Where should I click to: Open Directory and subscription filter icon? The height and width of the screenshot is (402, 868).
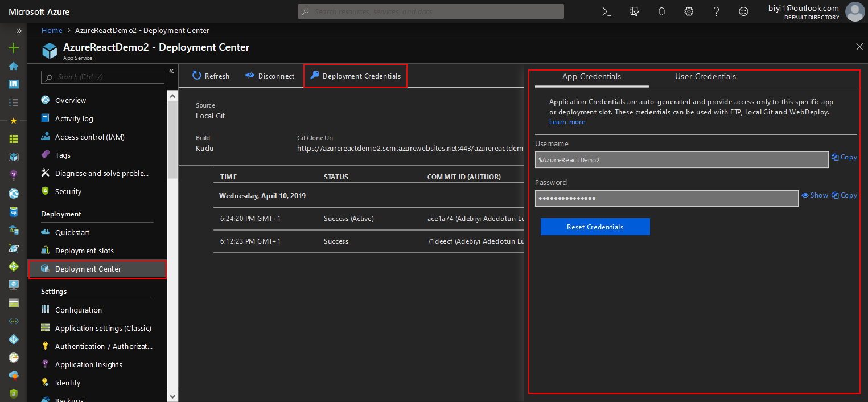(634, 11)
